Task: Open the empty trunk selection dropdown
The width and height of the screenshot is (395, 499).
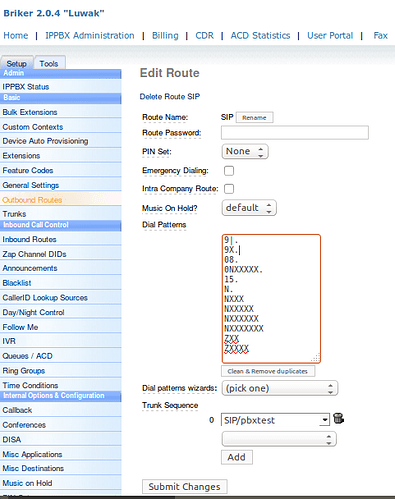Action: coord(279,439)
